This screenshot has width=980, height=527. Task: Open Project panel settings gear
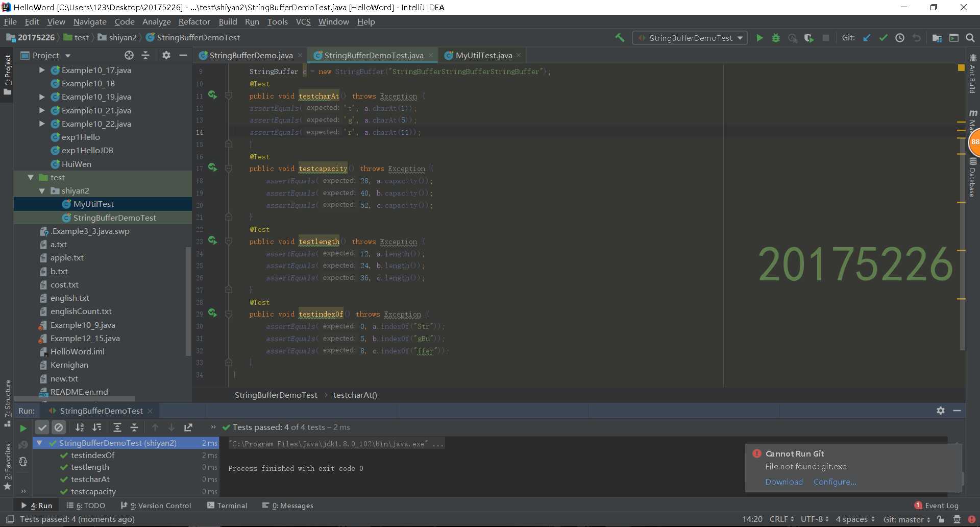click(166, 55)
